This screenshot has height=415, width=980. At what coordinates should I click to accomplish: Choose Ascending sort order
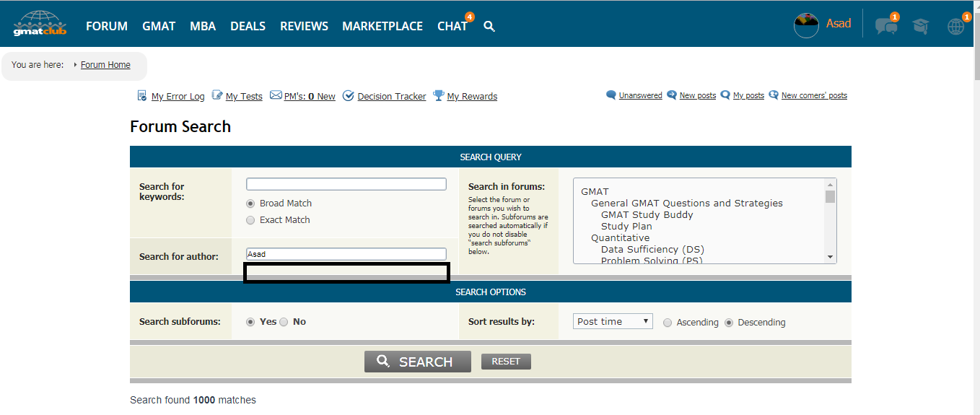[x=668, y=323]
